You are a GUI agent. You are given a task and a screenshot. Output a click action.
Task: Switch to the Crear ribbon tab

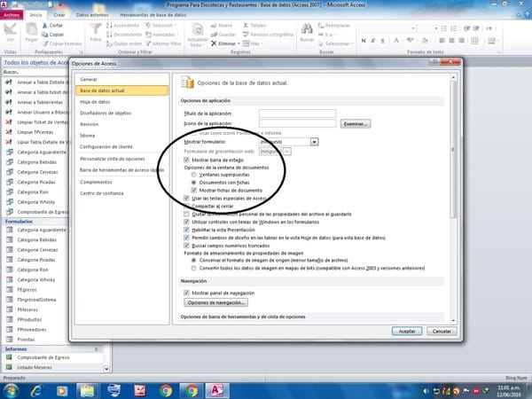[x=59, y=15]
